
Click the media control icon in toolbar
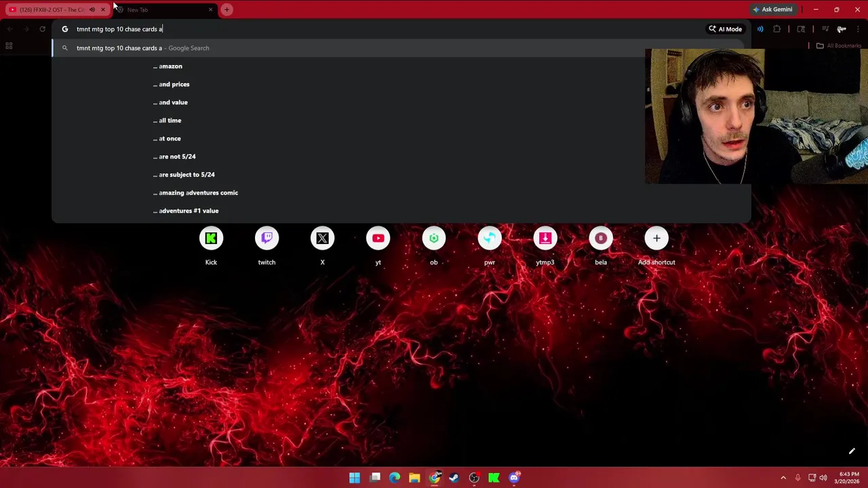tap(825, 29)
